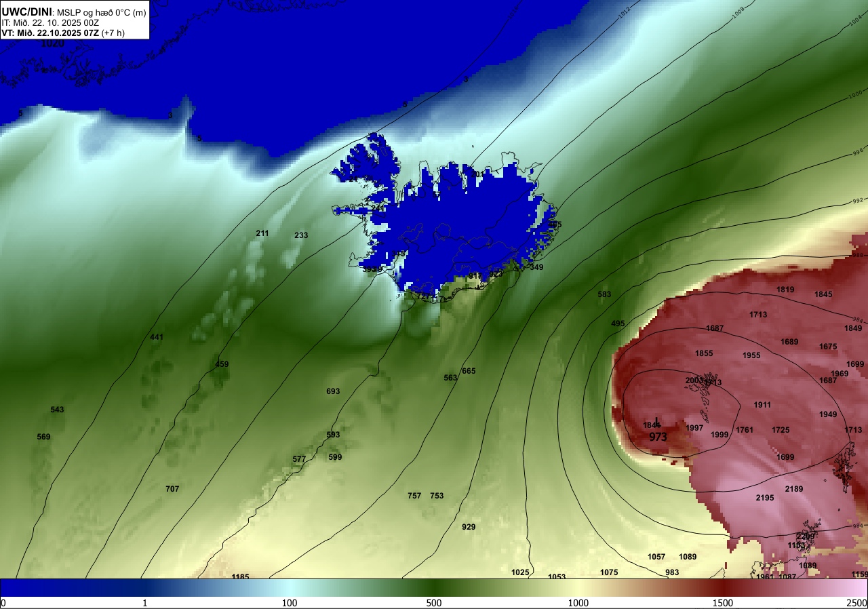Select the "665" value south of Iceland
The width and height of the screenshot is (868, 609).
click(469, 371)
